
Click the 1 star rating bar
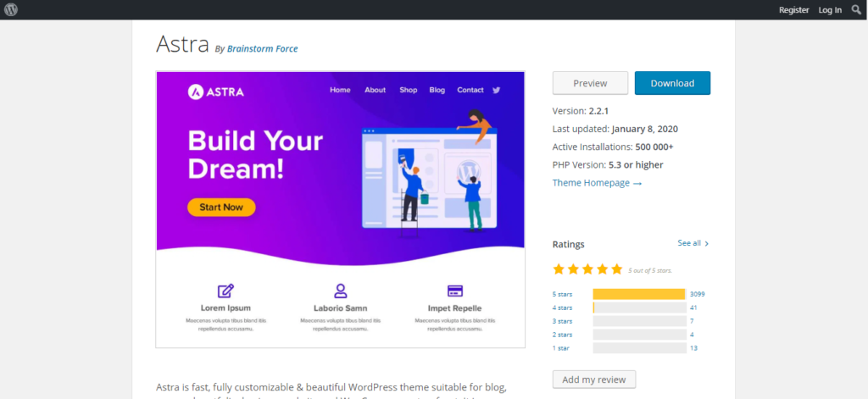(639, 348)
